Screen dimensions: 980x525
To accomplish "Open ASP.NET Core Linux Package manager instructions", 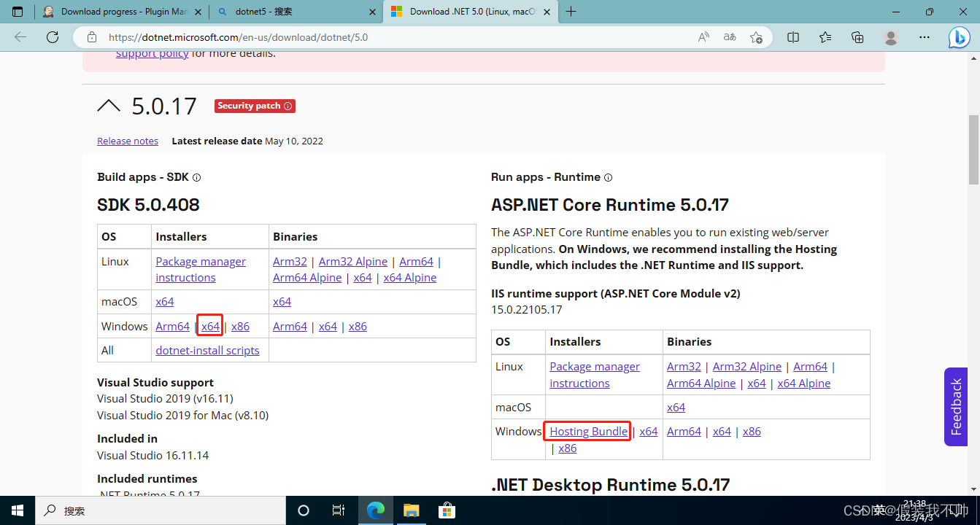I will [595, 375].
